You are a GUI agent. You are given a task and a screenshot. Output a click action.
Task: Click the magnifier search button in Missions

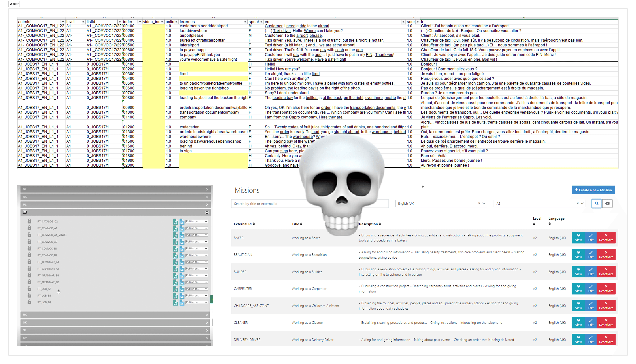coord(596,203)
